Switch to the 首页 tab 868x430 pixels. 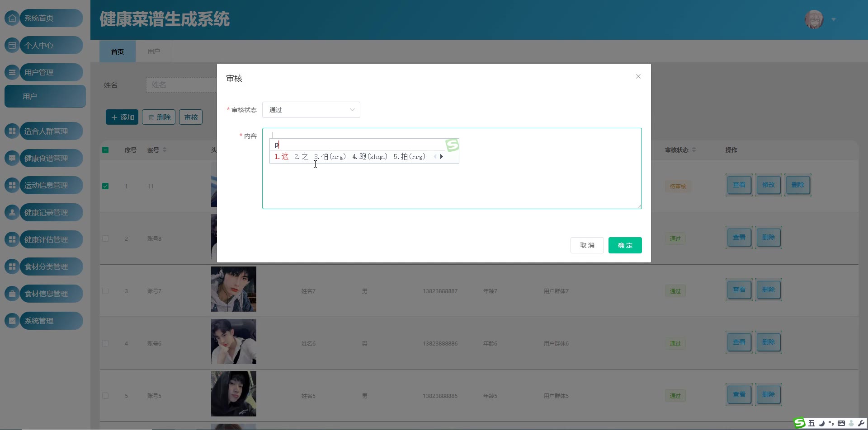tap(118, 51)
